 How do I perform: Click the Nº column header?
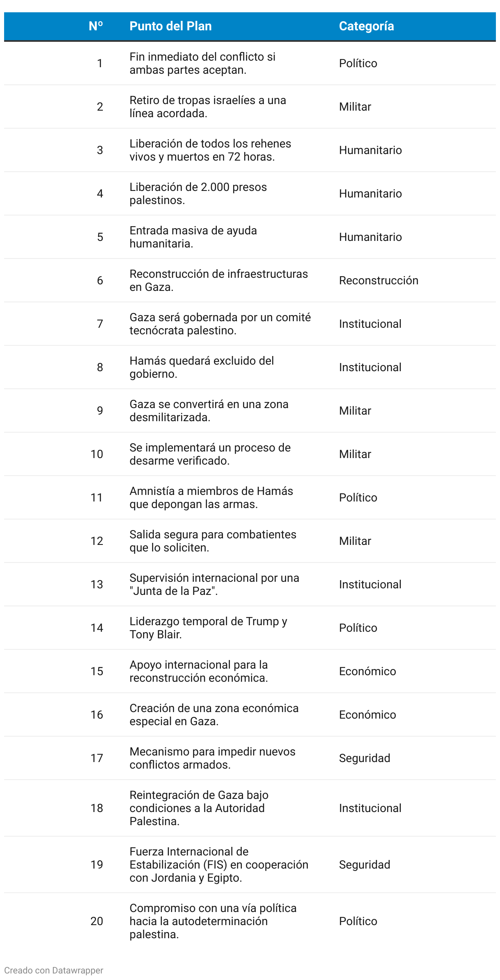95,26
